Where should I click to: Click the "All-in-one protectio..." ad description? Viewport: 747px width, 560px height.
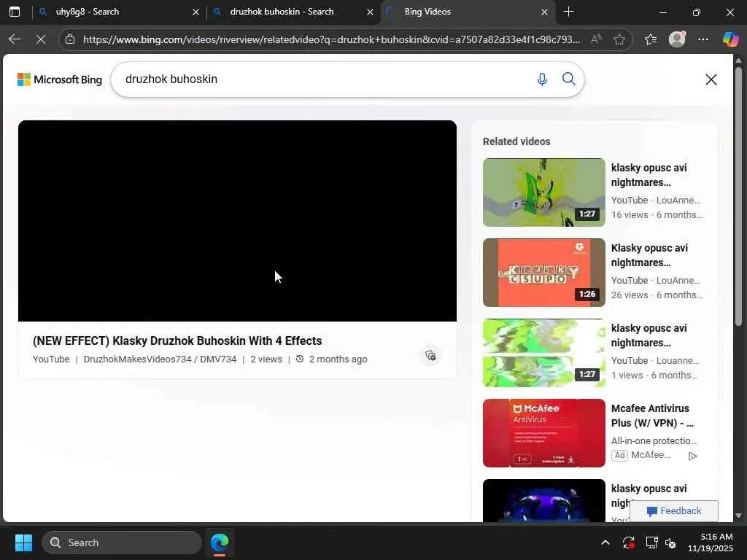654,440
